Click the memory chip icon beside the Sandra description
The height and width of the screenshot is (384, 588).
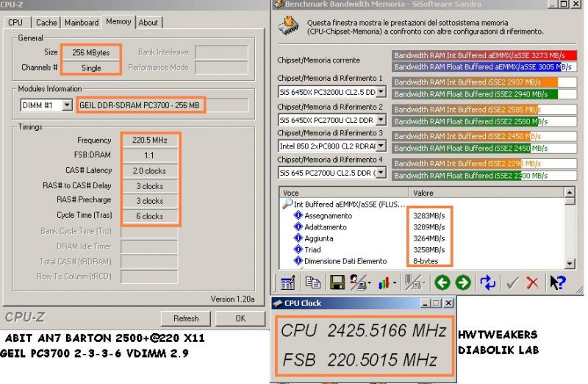coord(288,26)
